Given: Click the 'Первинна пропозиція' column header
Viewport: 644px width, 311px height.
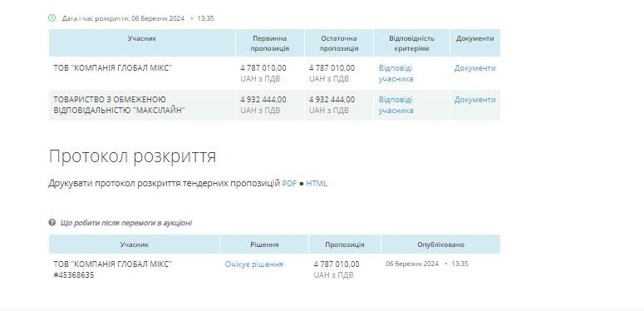Looking at the screenshot, I should pos(270,42).
